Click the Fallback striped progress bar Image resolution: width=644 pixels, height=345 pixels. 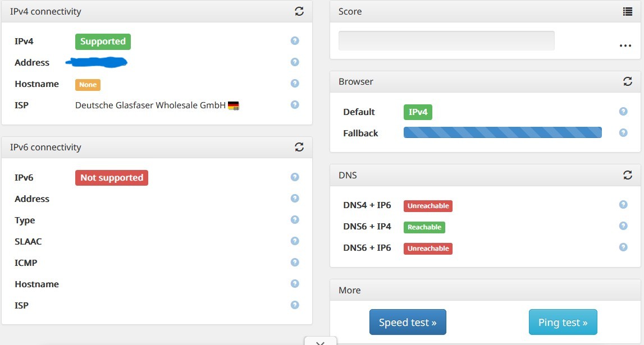click(503, 133)
